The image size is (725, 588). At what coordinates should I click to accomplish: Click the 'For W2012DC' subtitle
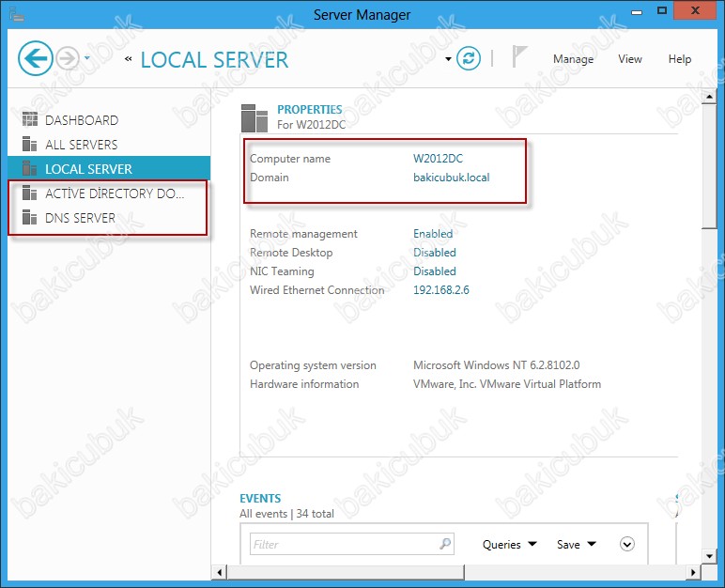(311, 124)
